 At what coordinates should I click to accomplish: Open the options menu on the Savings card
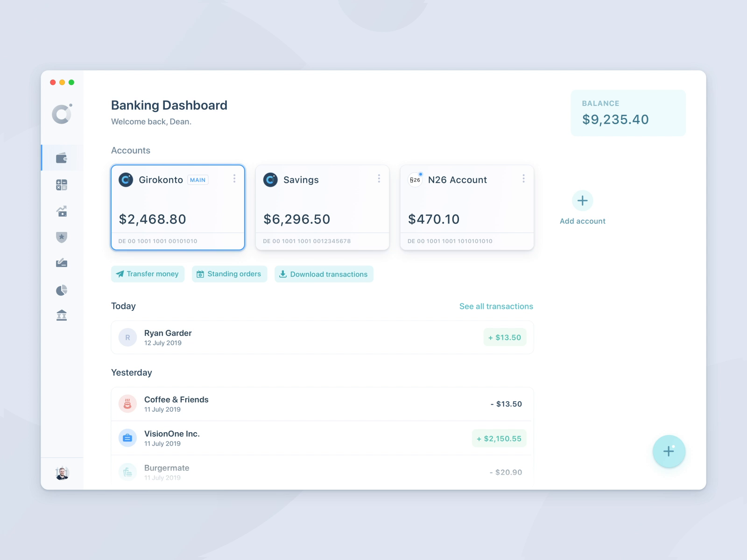(x=379, y=179)
